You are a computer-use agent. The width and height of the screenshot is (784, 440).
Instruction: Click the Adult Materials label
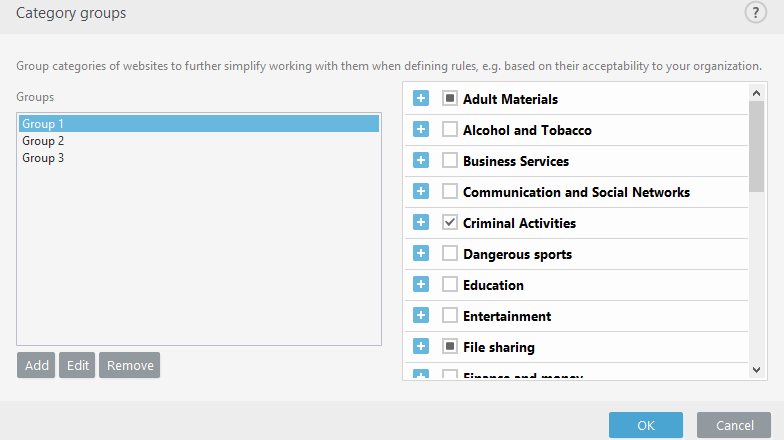[x=510, y=99]
